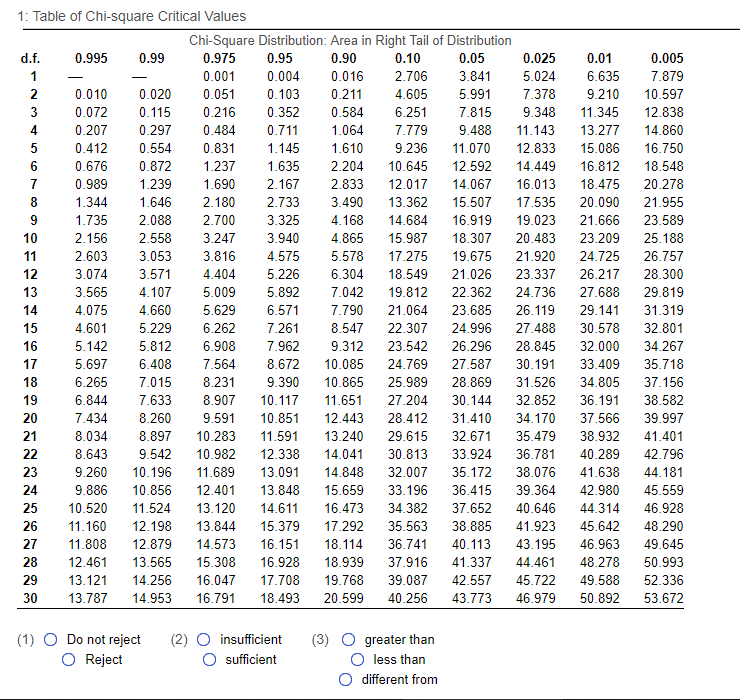Click the value 13.362 in row 8
Viewport: 740px width, 700px height.
pos(408,202)
